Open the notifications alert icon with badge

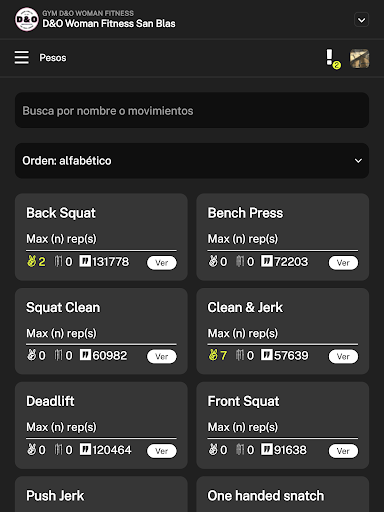[x=332, y=59]
